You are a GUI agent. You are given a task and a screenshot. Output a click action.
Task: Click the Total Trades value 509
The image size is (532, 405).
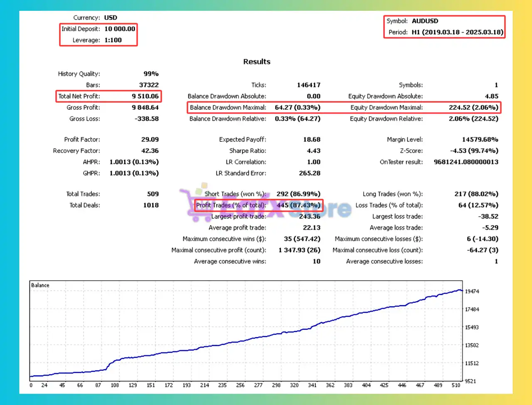153,194
